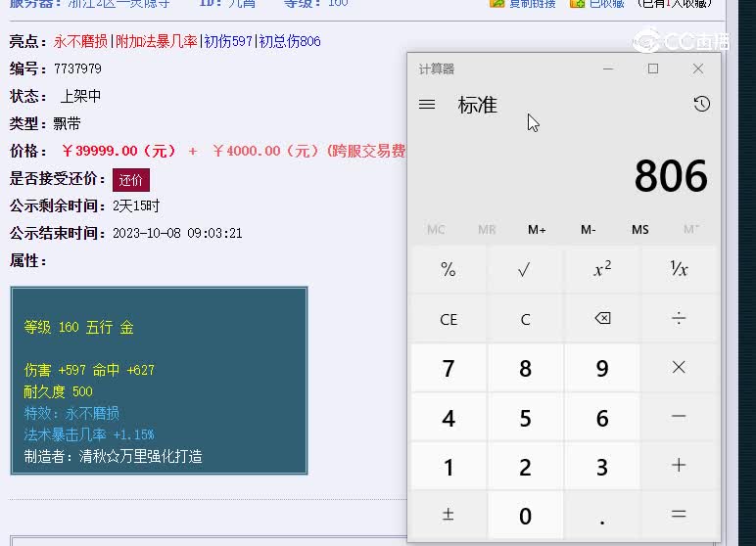The image size is (756, 546).
Task: Click the item number 7737979
Action: pyautogui.click(x=77, y=68)
